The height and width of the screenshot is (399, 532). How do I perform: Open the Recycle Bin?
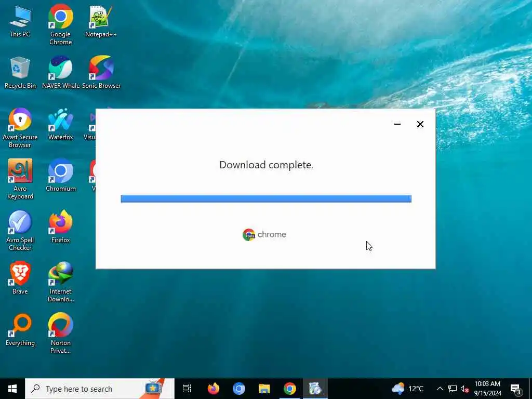click(x=20, y=73)
